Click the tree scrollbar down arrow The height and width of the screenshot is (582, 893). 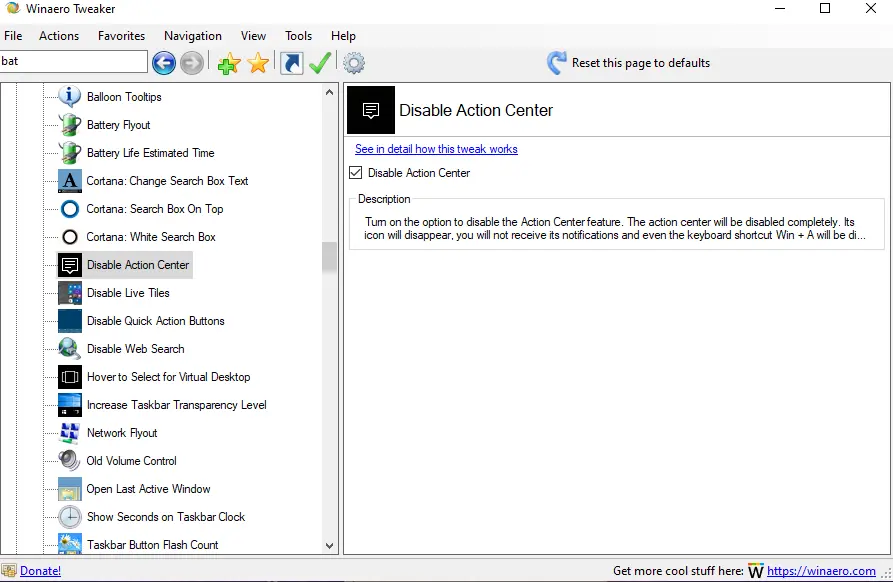[x=329, y=546]
